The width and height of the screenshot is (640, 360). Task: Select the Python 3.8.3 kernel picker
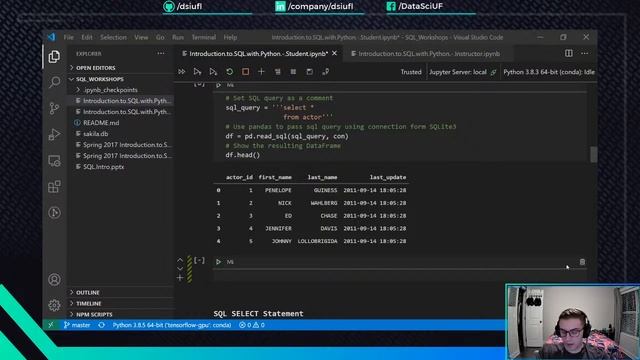pos(549,72)
